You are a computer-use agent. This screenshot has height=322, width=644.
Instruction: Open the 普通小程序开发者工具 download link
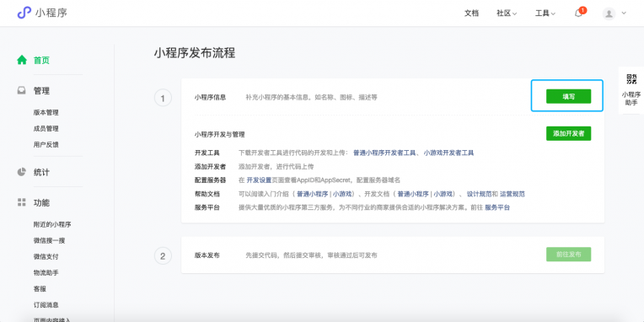pyautogui.click(x=384, y=153)
